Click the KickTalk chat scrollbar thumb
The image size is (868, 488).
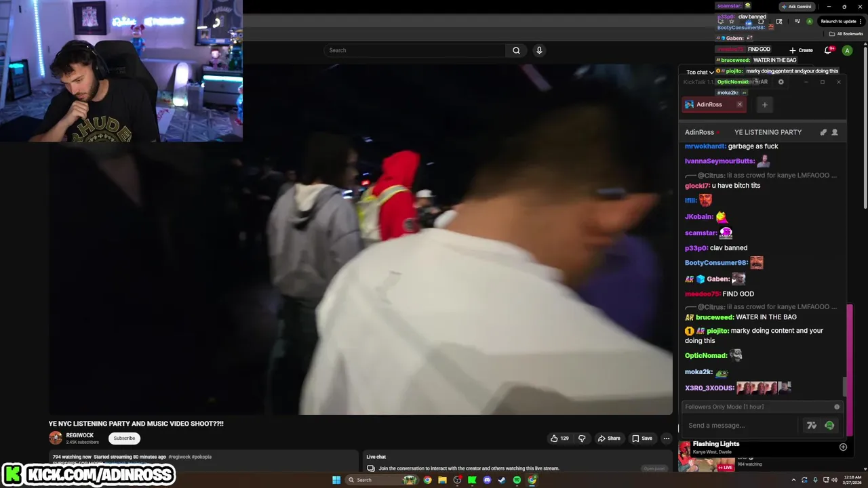coord(844,387)
